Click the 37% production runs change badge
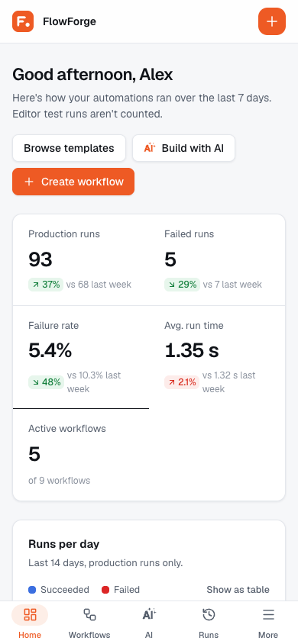The image size is (298, 644). point(46,284)
